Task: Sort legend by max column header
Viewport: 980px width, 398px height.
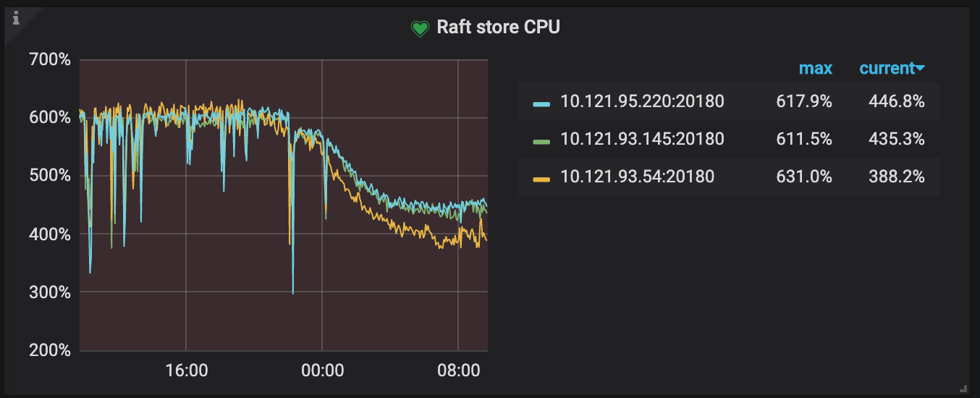Action: point(816,69)
